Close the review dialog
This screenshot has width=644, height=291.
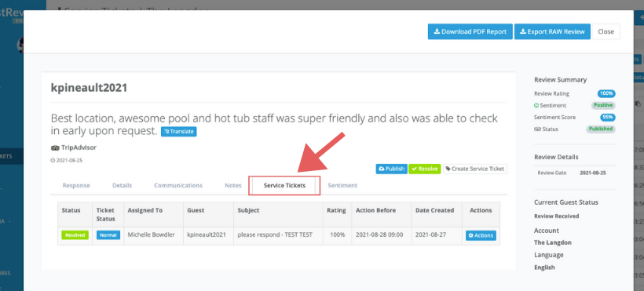click(606, 31)
